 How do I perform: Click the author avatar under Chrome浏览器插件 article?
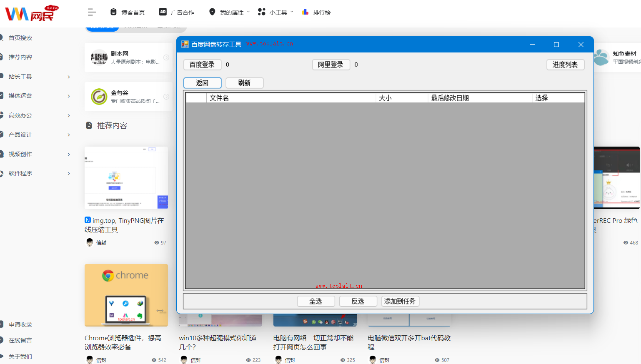pyautogui.click(x=90, y=360)
